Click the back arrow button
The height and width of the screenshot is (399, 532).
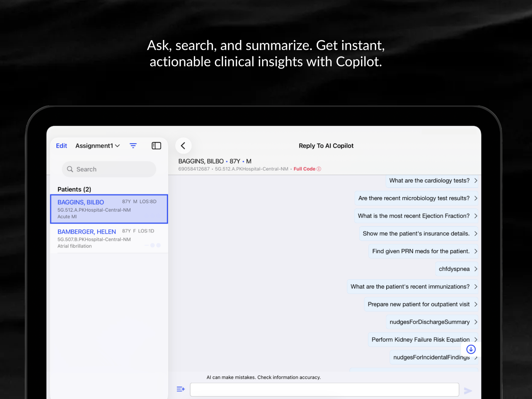183,146
